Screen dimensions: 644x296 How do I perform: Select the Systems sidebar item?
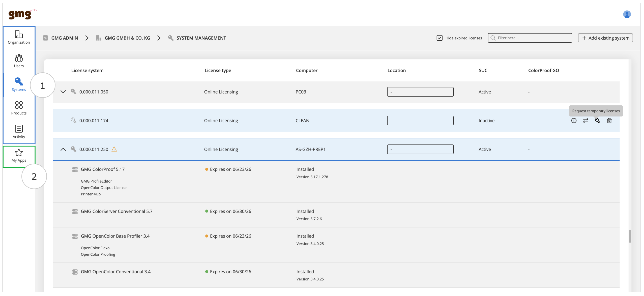tap(19, 84)
